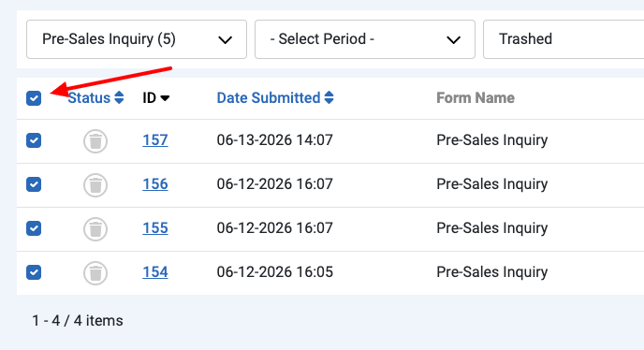The width and height of the screenshot is (644, 350).
Task: Open the Trashed status filter dropdown
Action: 563,39
